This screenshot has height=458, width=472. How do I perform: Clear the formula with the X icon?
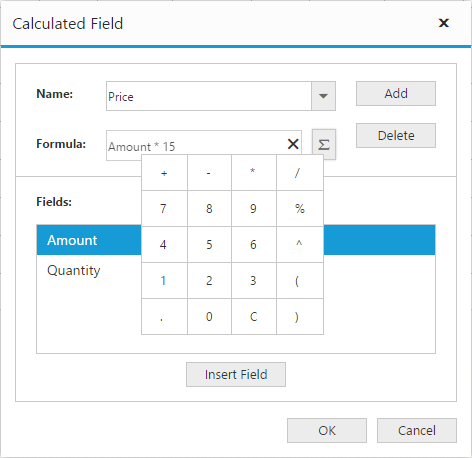pyautogui.click(x=293, y=144)
